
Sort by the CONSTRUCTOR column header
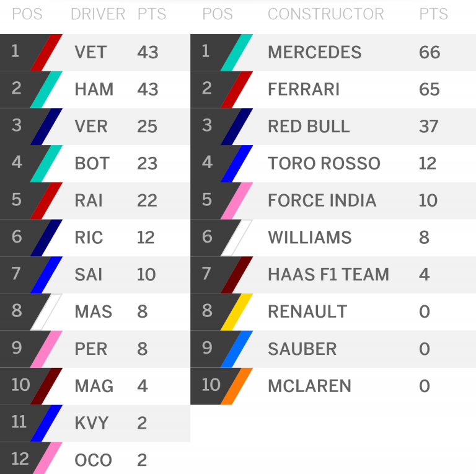[x=326, y=14]
